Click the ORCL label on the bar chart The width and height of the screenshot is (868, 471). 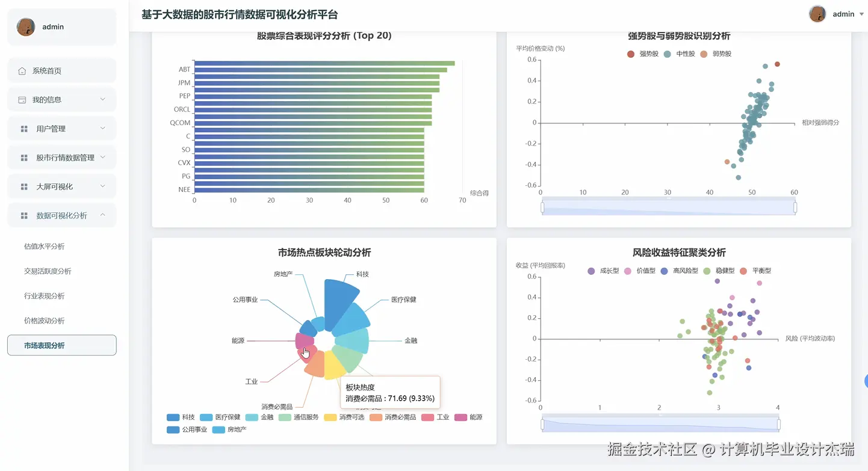(182, 109)
